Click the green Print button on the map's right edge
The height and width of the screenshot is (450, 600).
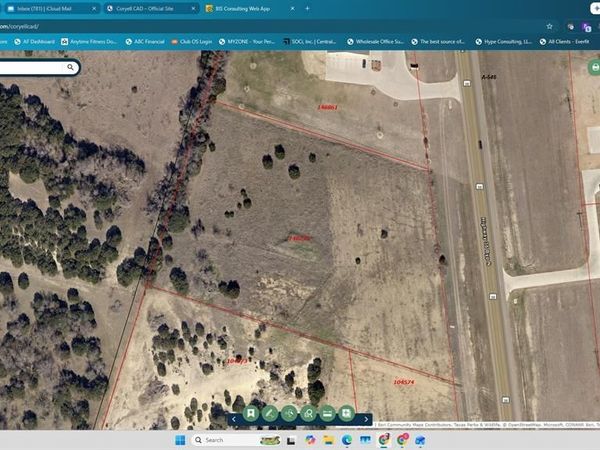point(595,68)
